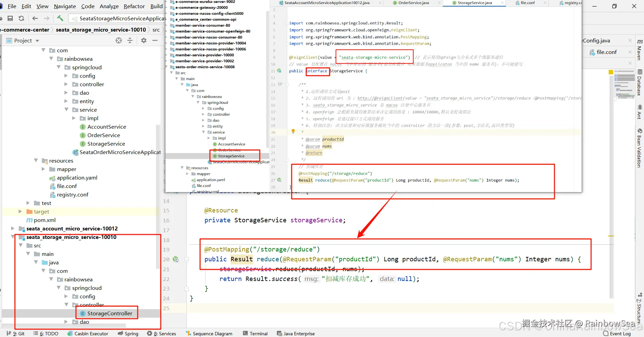This screenshot has width=644, height=337.
Task: Click the fold marker on editor line 20
Action: [x=187, y=259]
